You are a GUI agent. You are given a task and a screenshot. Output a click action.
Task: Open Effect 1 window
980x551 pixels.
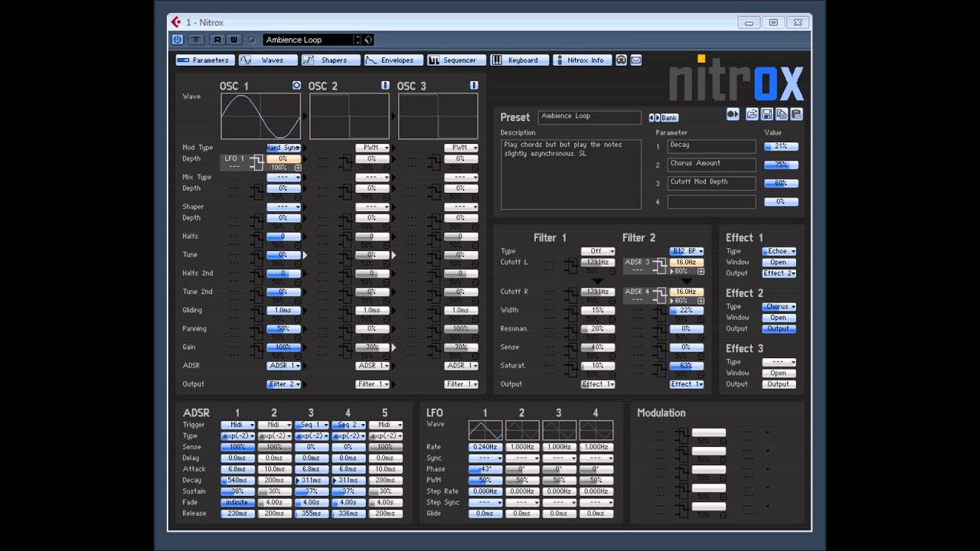pos(779,262)
